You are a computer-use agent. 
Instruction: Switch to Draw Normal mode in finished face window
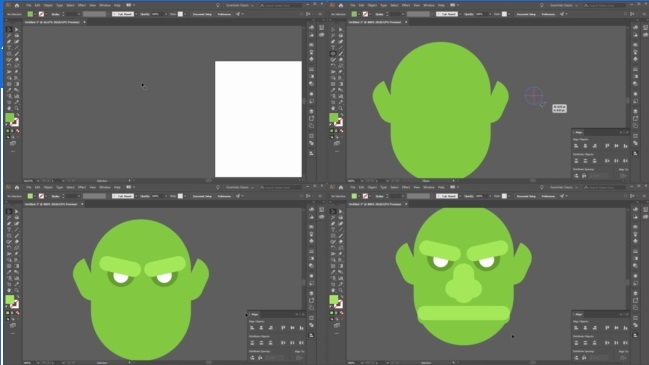click(x=332, y=319)
